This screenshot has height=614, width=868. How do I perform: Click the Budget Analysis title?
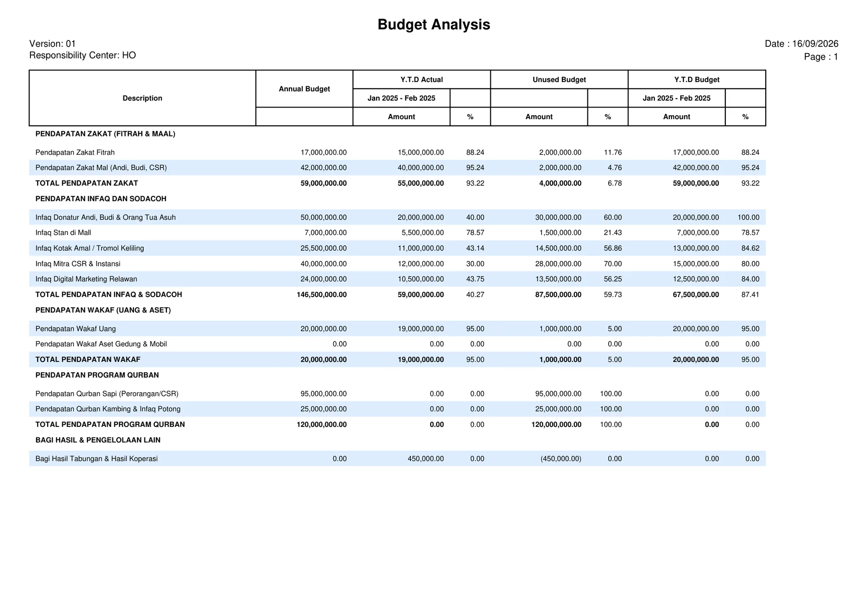(434, 25)
